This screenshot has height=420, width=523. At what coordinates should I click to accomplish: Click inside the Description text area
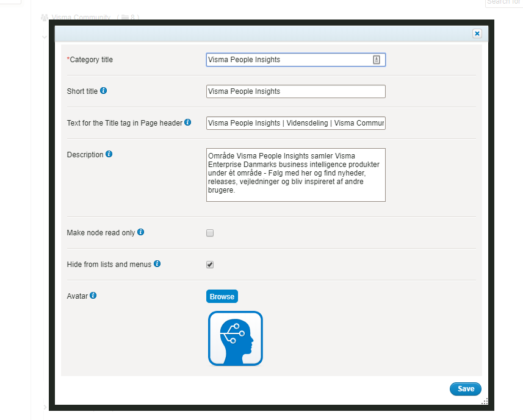coord(296,175)
